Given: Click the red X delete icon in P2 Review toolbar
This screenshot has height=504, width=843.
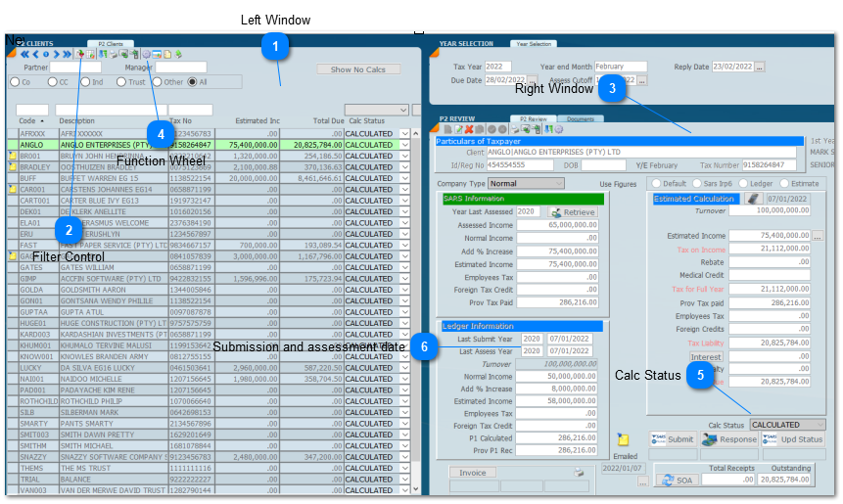Looking at the screenshot, I should click(x=469, y=129).
